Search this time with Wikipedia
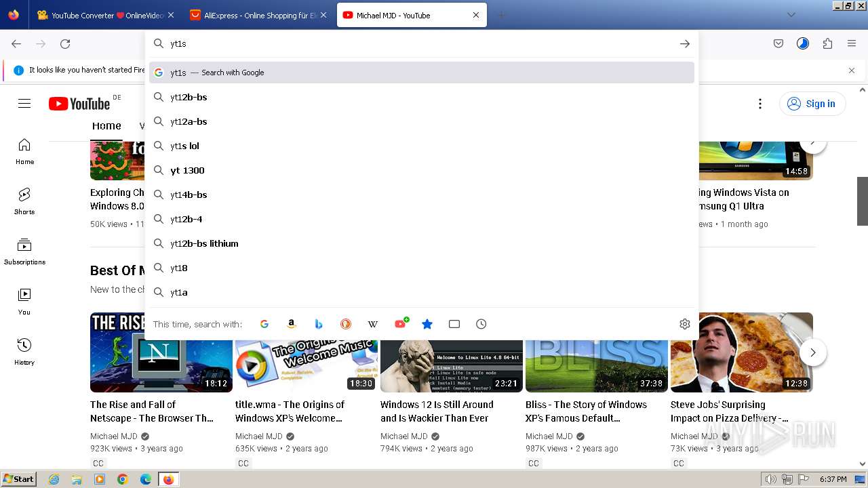Screen dimensions: 868x488 [373, 324]
